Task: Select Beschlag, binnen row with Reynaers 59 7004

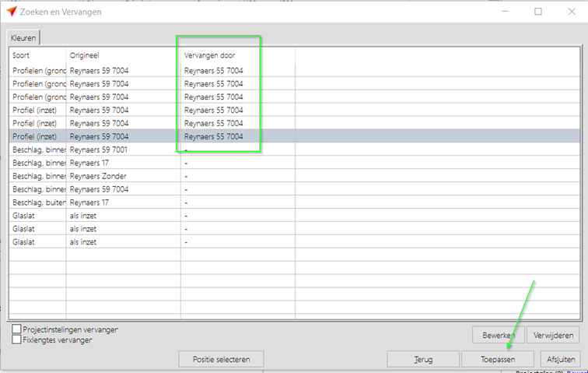Action: point(294,189)
